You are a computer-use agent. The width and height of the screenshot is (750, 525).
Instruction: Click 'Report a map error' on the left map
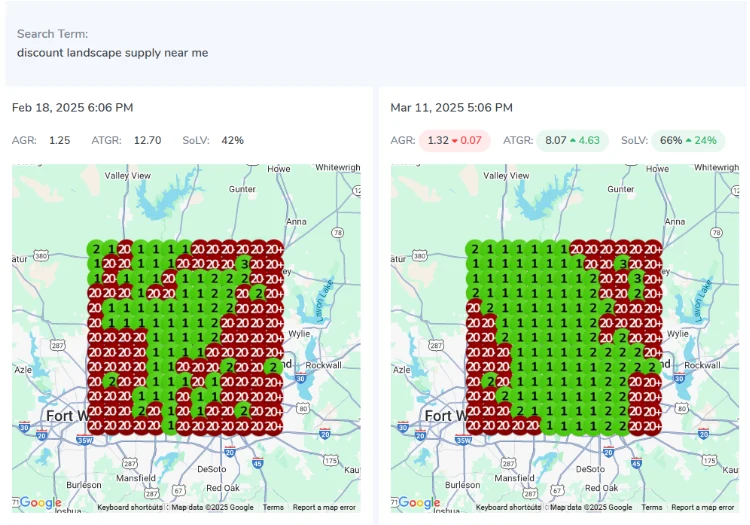pos(324,508)
